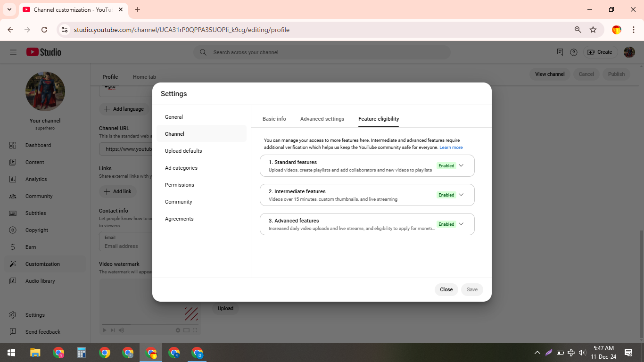
Task: Open File Explorer from the taskbar
Action: click(x=35, y=353)
